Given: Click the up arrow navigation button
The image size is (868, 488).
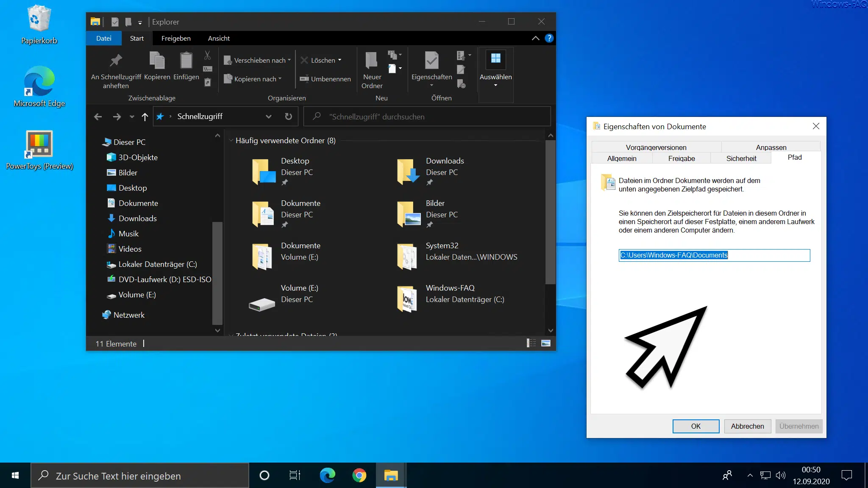Looking at the screenshot, I should (x=145, y=116).
